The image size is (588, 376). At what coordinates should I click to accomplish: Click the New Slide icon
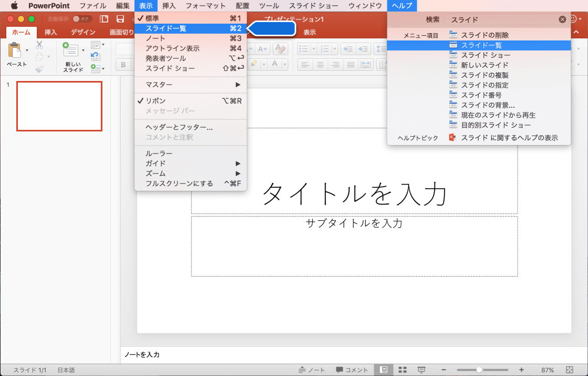[70, 50]
